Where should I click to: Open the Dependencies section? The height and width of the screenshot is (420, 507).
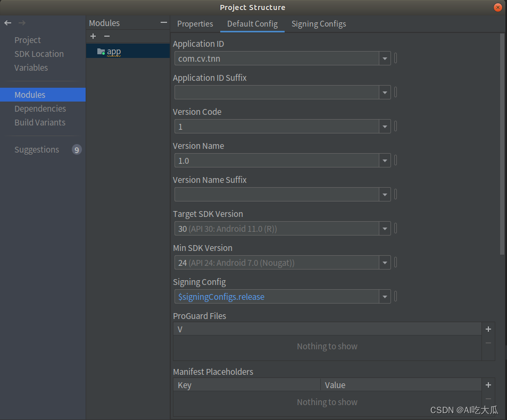click(x=40, y=108)
